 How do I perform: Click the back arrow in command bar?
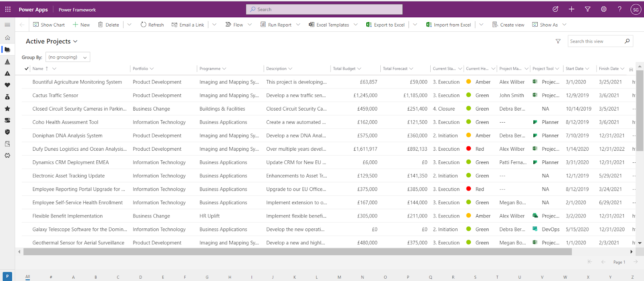(x=22, y=25)
